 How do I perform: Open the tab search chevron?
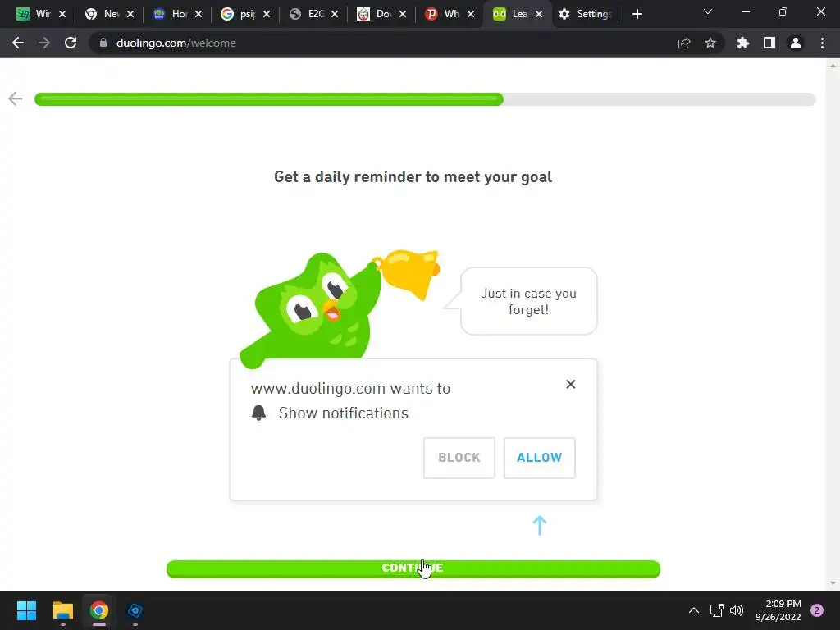pyautogui.click(x=708, y=11)
